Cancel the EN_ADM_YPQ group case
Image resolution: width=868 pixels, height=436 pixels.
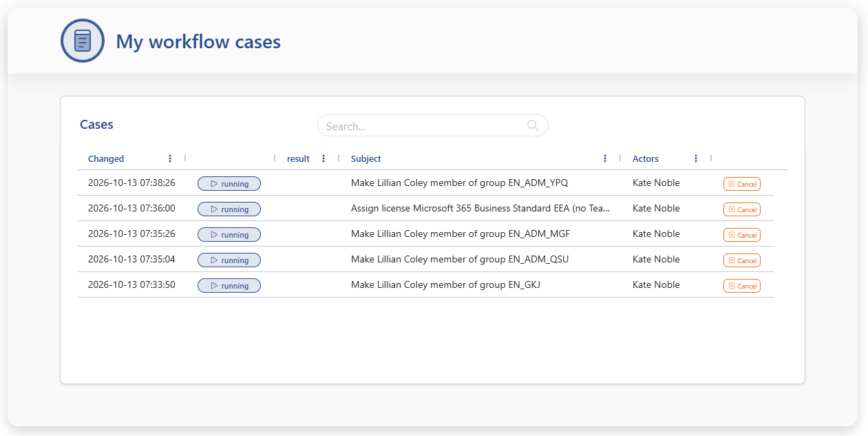coord(742,184)
